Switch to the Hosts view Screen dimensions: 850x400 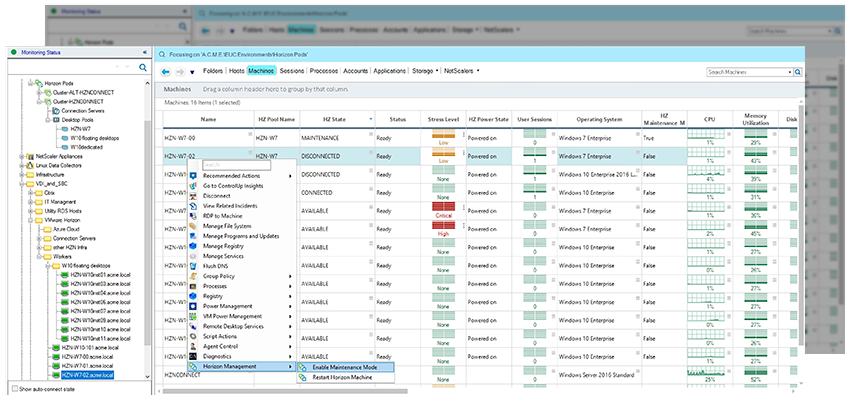236,70
